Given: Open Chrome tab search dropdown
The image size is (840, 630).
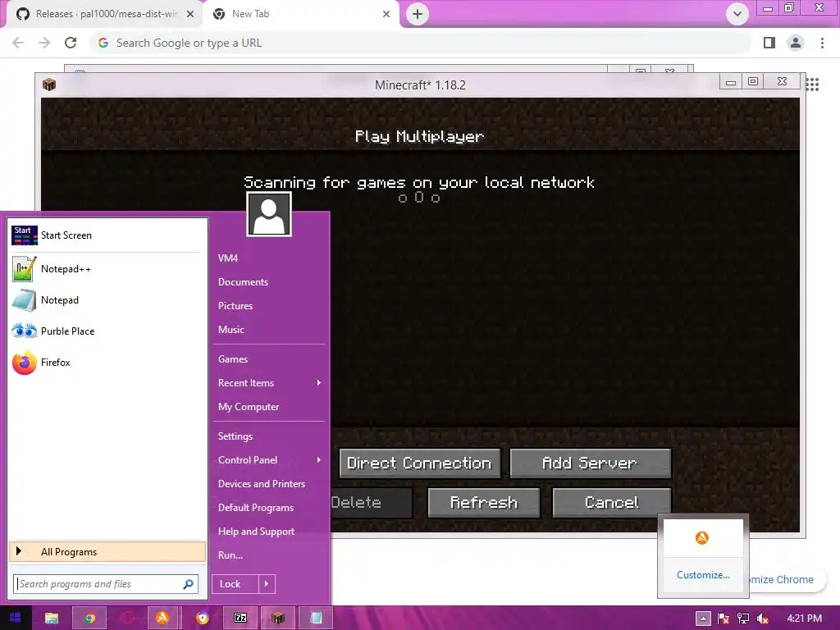Looking at the screenshot, I should (737, 14).
